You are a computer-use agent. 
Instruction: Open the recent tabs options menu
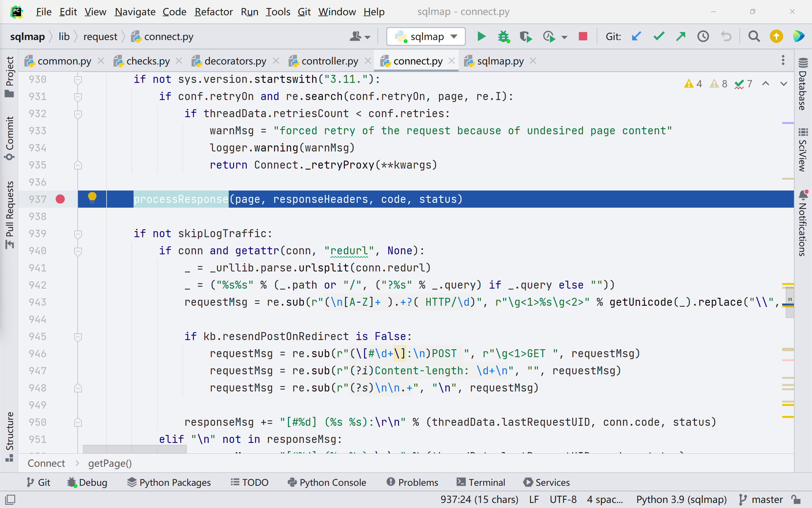tap(783, 60)
